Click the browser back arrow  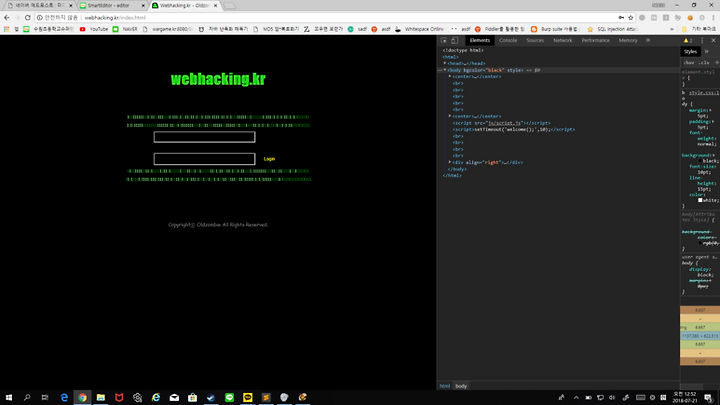point(6,17)
